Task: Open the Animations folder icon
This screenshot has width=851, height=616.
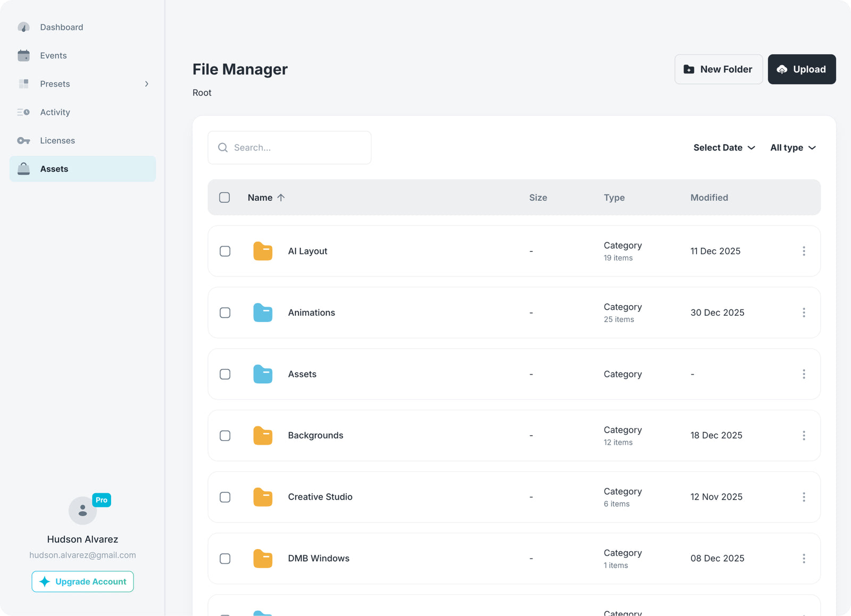Action: 263,313
